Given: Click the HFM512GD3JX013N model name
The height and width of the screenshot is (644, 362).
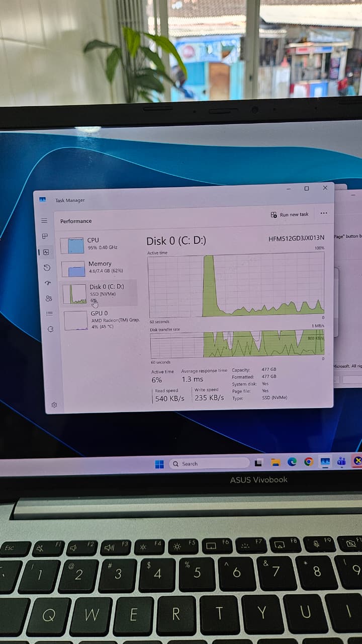Looking at the screenshot, I should pyautogui.click(x=297, y=238).
